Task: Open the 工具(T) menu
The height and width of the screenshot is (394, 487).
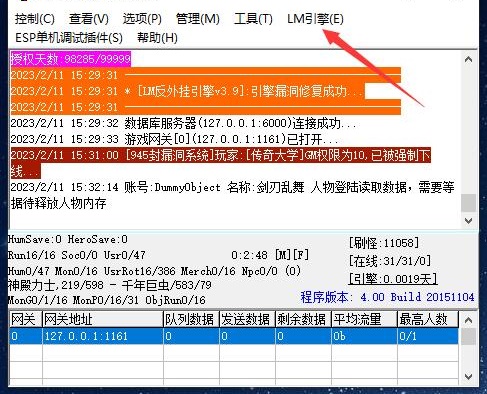Action: pyautogui.click(x=253, y=19)
